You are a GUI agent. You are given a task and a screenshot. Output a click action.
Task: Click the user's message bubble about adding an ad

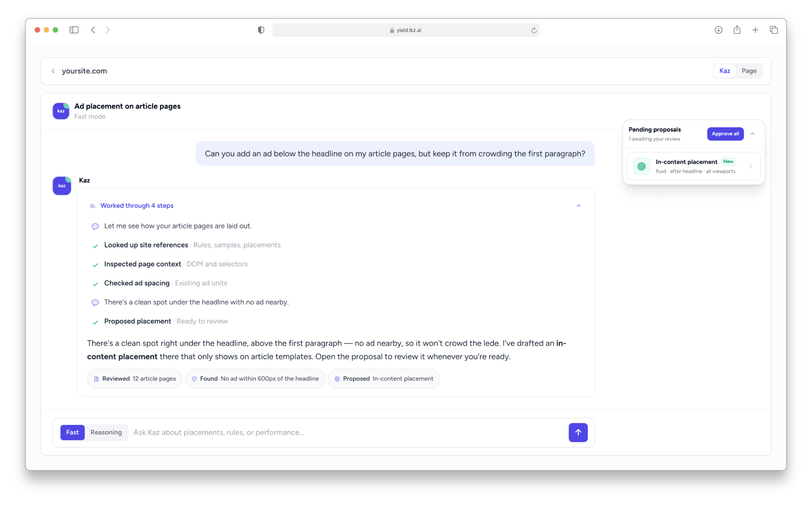[395, 154]
